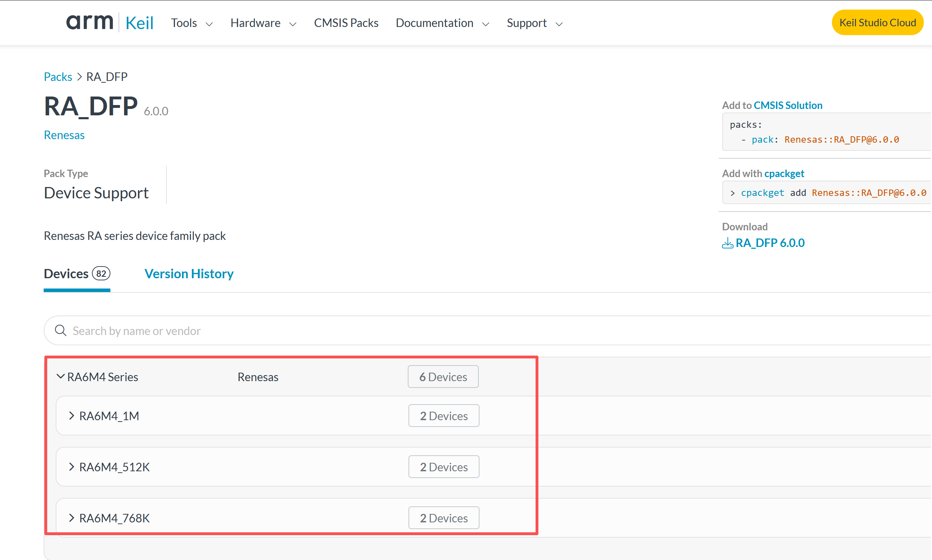Go to CMSIS Packs menu item
The height and width of the screenshot is (560, 932).
pos(346,23)
